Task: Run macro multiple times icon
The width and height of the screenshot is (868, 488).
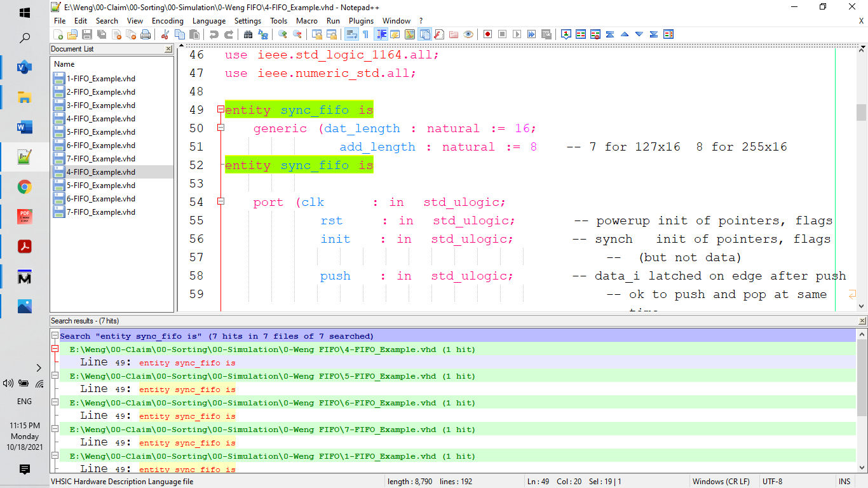Action: [x=531, y=34]
